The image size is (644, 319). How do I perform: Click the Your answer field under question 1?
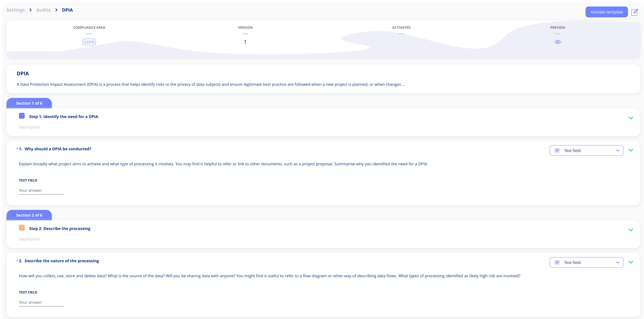click(41, 190)
